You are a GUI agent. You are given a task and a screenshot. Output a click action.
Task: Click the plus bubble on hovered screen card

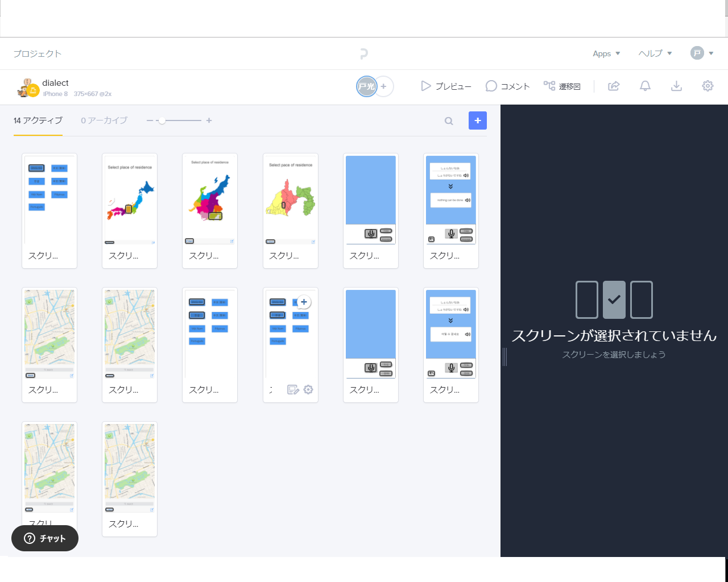[x=304, y=302]
